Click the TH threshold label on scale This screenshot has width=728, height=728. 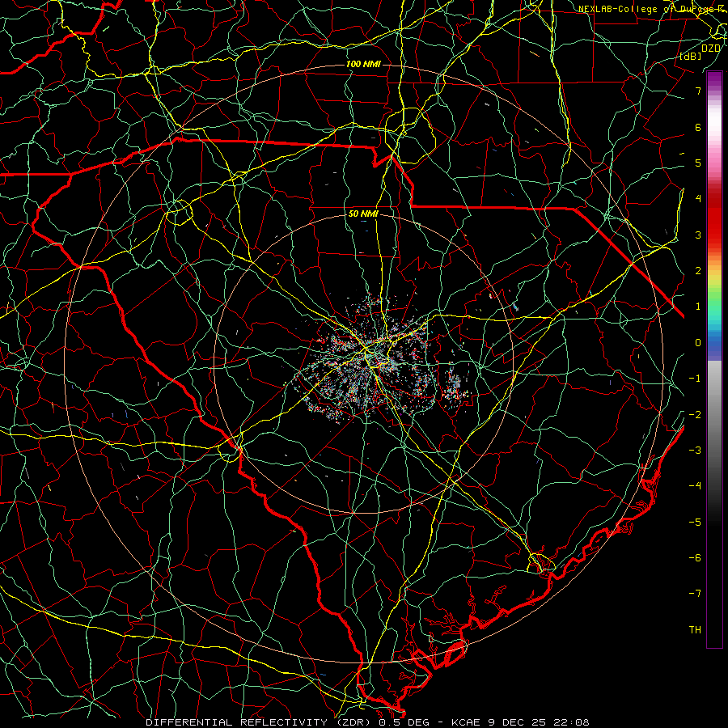(695, 630)
